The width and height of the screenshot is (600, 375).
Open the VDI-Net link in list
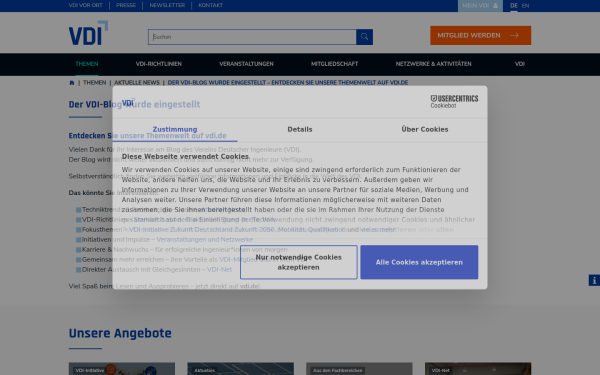[x=219, y=269]
